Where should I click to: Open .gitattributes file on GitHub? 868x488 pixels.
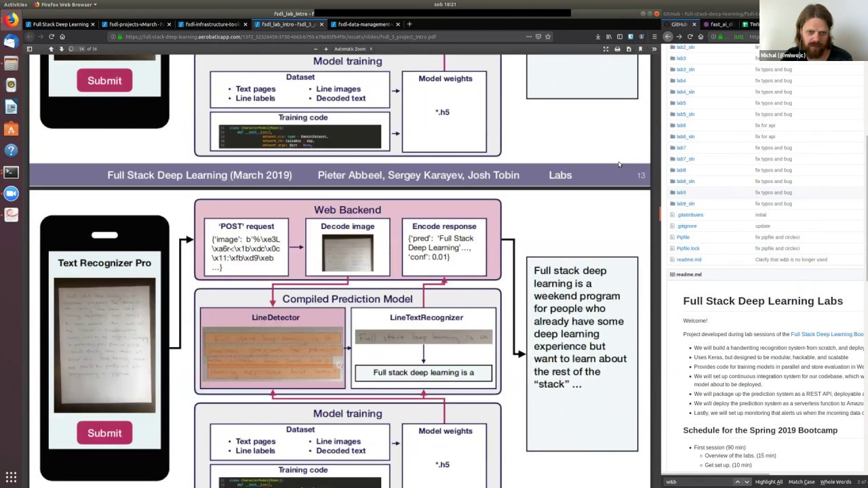pos(690,215)
